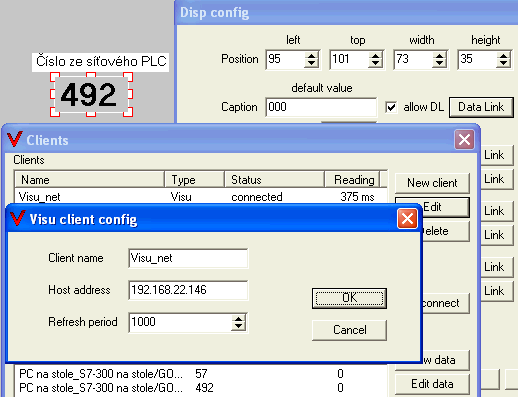Select the Visu_net client row
518x397 pixels.
tap(201, 197)
